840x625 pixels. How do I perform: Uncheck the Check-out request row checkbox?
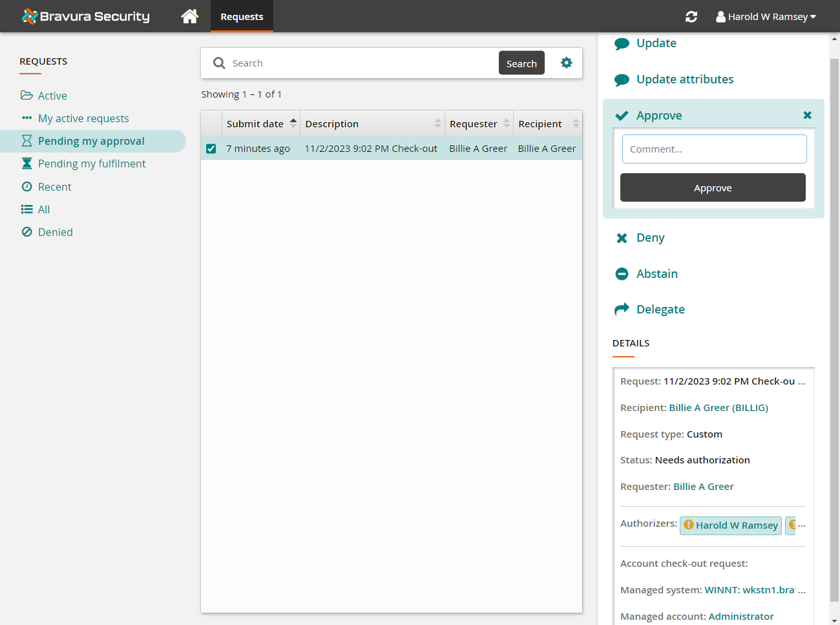[211, 149]
